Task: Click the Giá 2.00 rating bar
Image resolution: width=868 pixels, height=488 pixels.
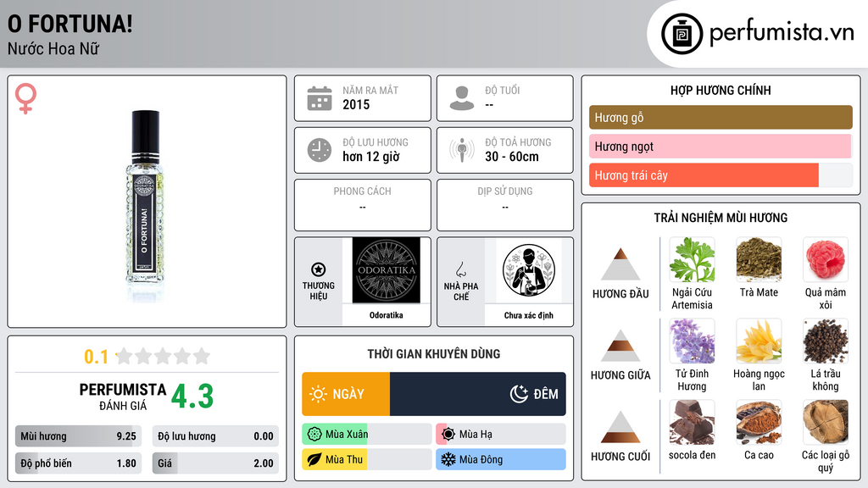Action: (x=215, y=463)
